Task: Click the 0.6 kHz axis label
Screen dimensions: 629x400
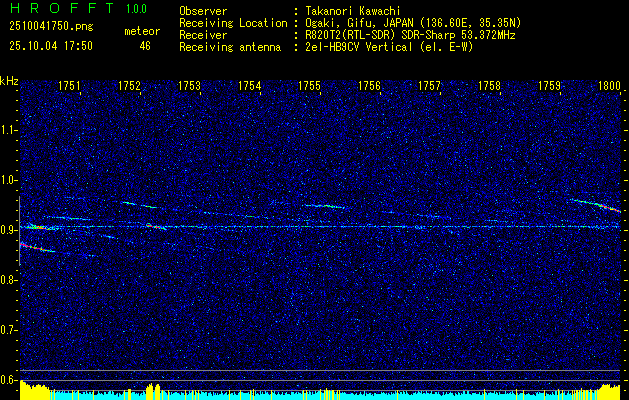Action: coord(8,380)
